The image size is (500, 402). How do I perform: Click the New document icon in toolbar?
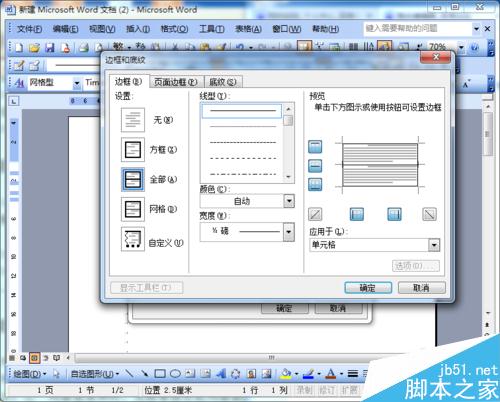pos(19,48)
